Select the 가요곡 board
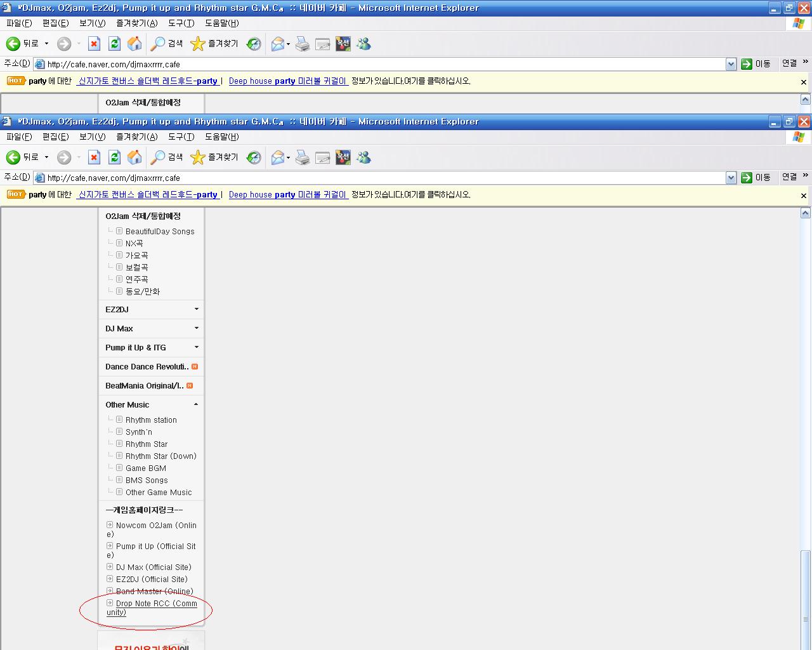The height and width of the screenshot is (650, 812). click(136, 256)
